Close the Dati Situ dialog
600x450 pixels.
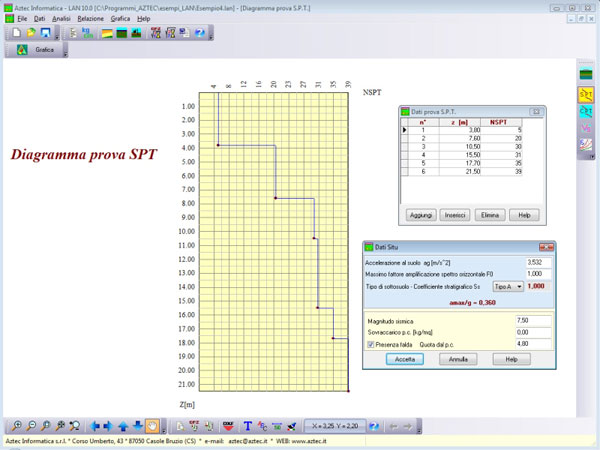546,247
